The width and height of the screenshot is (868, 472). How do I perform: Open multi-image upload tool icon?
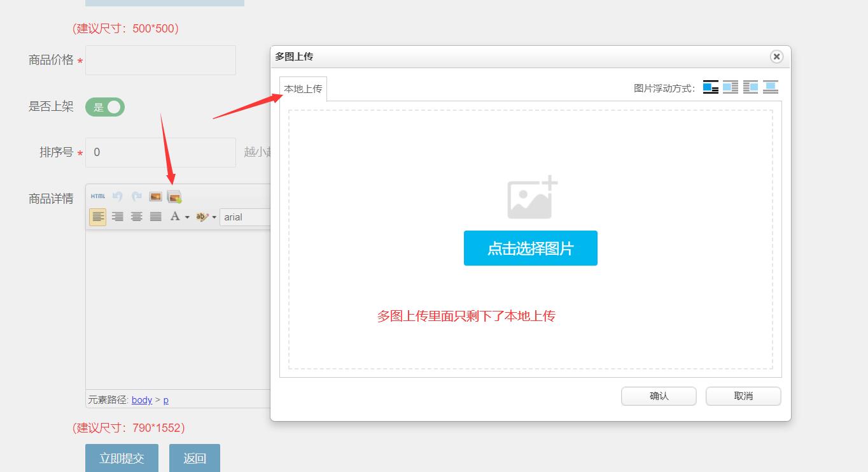coord(174,197)
